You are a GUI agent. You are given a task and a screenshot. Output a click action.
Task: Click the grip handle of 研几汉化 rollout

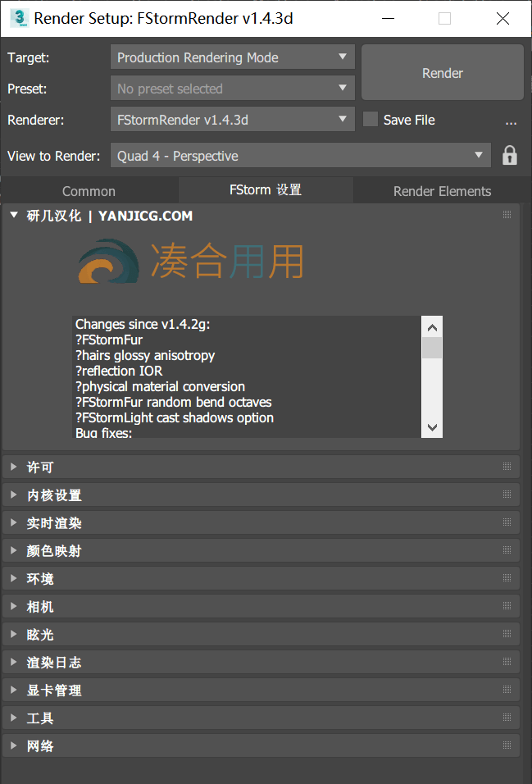point(507,215)
